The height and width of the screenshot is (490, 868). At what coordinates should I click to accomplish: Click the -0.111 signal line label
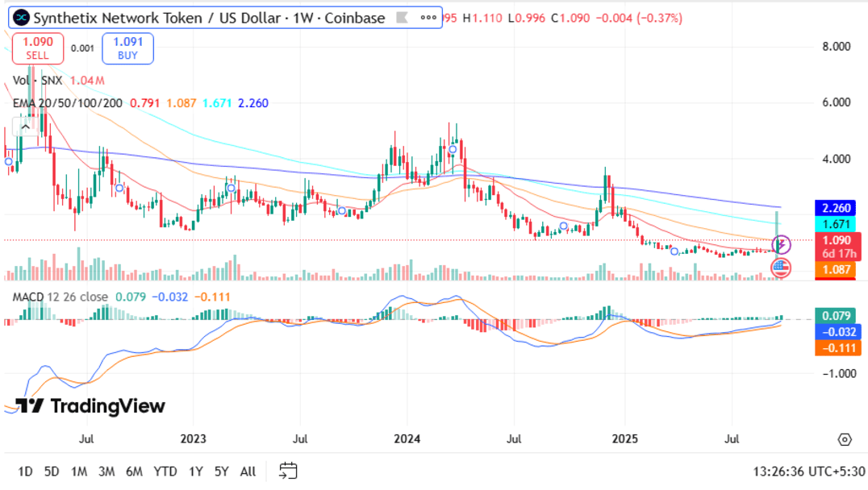(838, 348)
